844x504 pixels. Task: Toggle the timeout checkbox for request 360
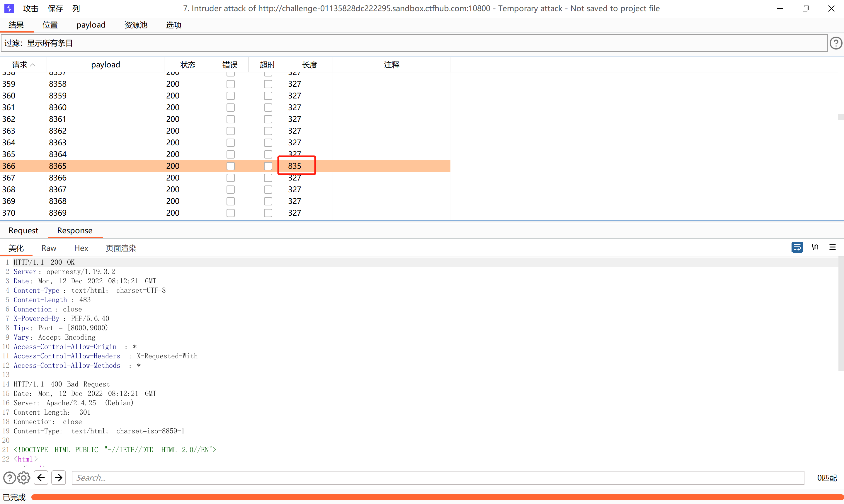pos(268,96)
